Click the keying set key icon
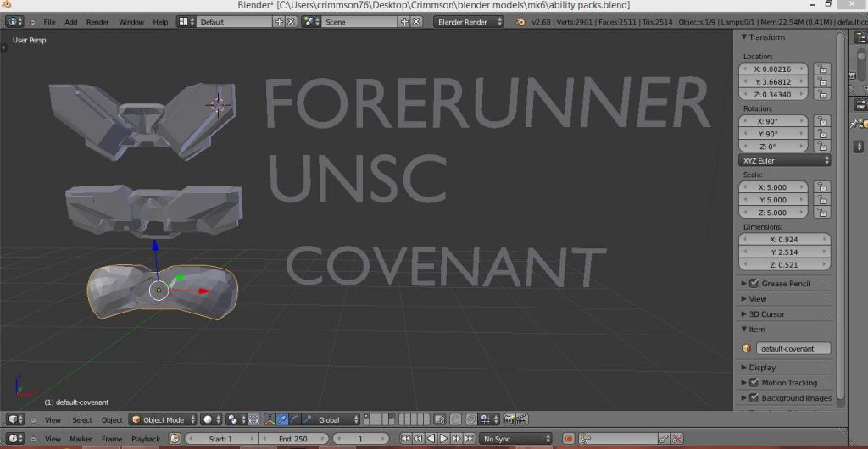The width and height of the screenshot is (868, 449). pyautogui.click(x=586, y=439)
